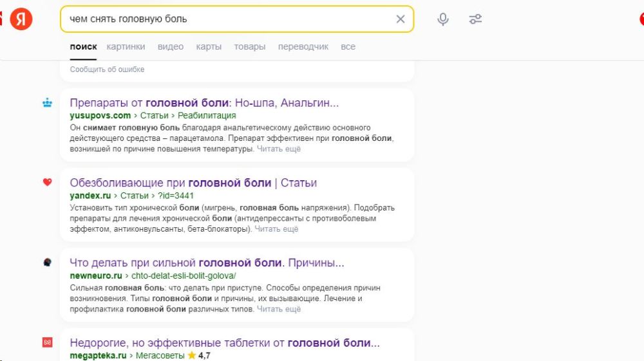644x361 pixels.
Task: Click 'Сообщить об ошибке' link
Action: click(x=107, y=69)
